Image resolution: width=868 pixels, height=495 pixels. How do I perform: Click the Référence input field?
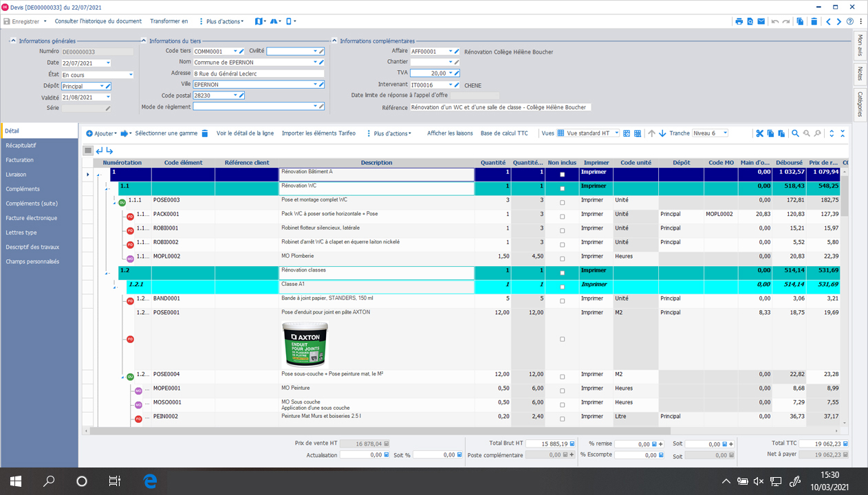point(501,107)
